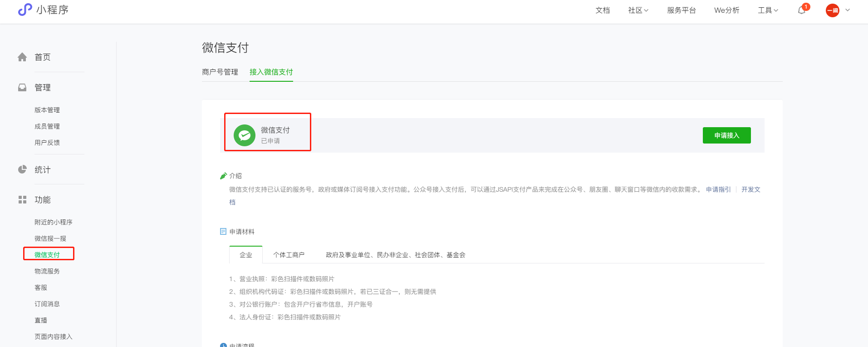Click the 首页 home icon
This screenshot has height=347, width=868.
22,57
